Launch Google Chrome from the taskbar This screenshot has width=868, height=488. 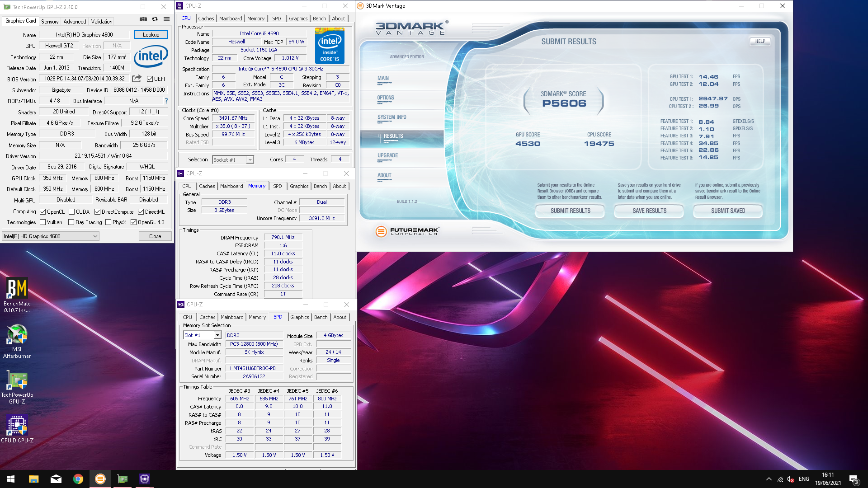(x=78, y=479)
